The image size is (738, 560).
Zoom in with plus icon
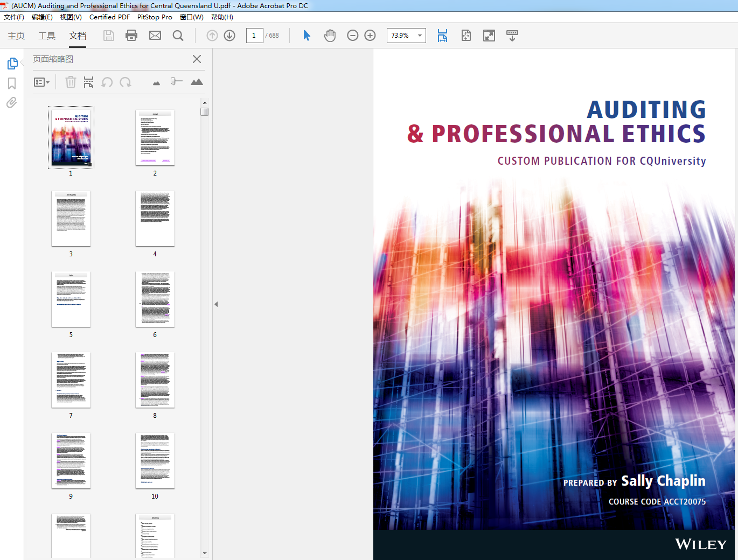pos(370,36)
